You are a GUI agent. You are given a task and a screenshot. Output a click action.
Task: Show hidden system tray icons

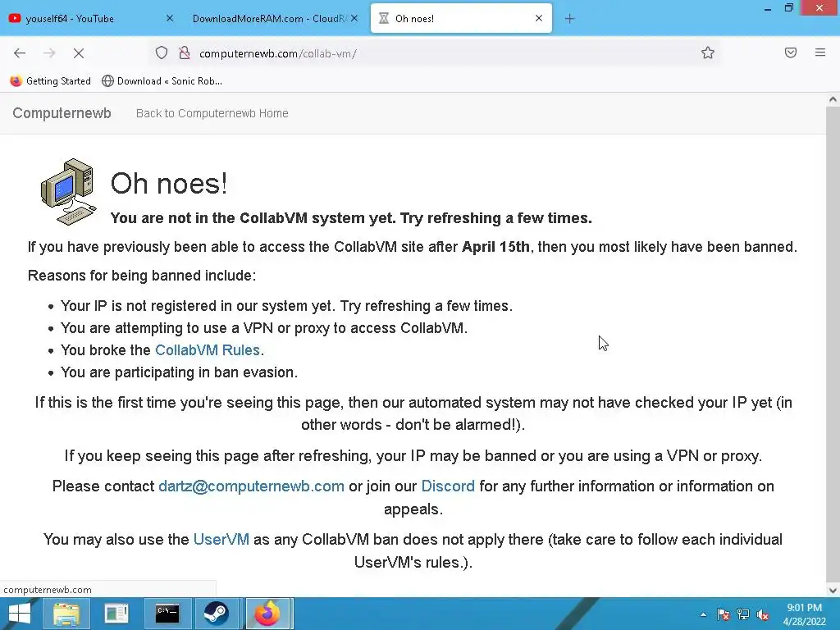tap(703, 614)
